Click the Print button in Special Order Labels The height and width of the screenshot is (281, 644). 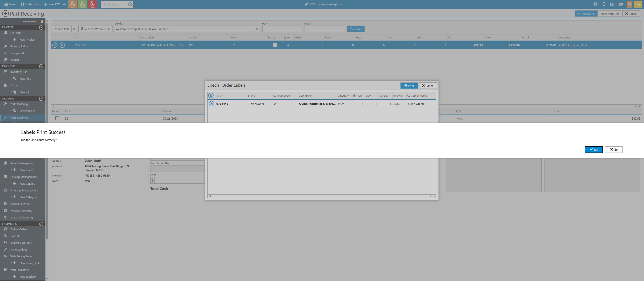tap(409, 86)
